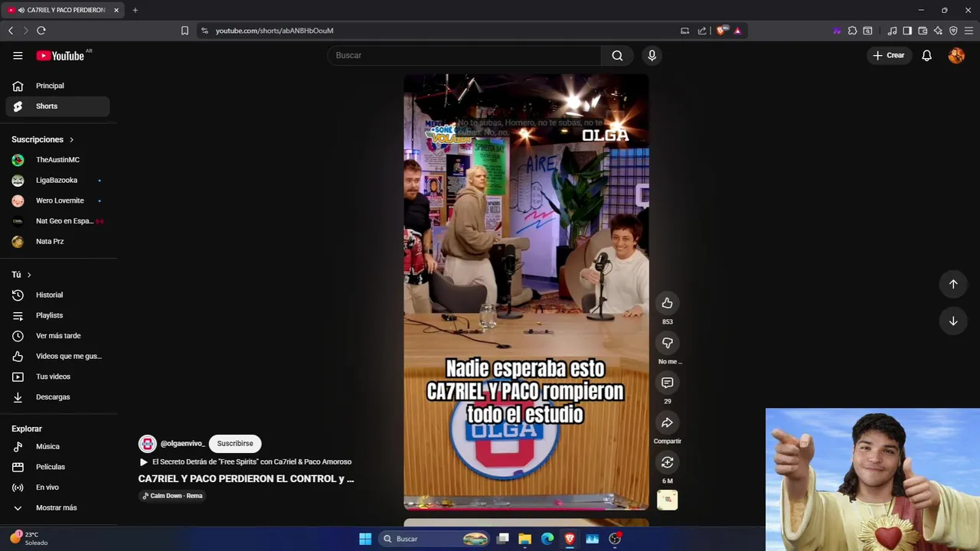Explore Películas category
This screenshot has height=551, width=980.
[x=57, y=467]
